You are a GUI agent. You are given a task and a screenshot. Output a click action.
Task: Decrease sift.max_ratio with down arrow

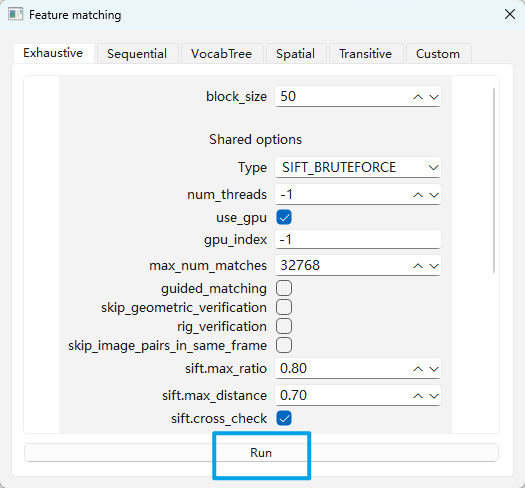tap(434, 369)
